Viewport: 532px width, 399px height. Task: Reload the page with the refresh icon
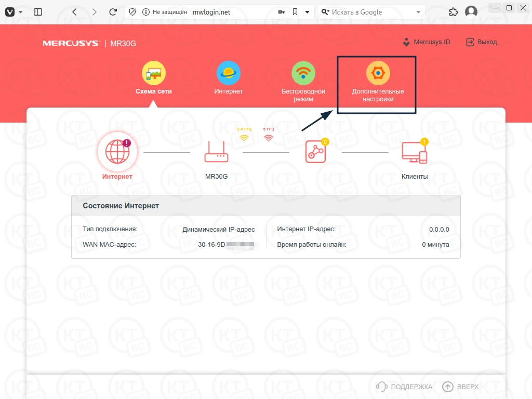113,12
